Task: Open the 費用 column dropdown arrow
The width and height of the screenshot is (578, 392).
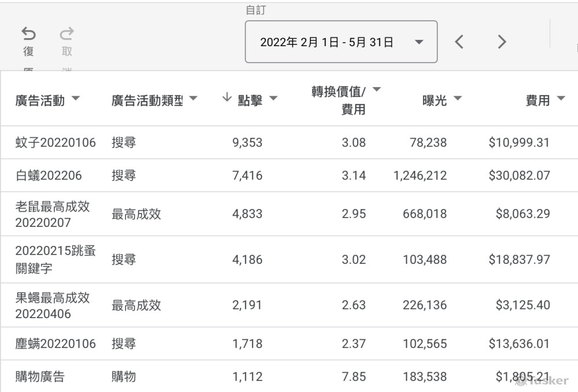Action: tap(560, 99)
